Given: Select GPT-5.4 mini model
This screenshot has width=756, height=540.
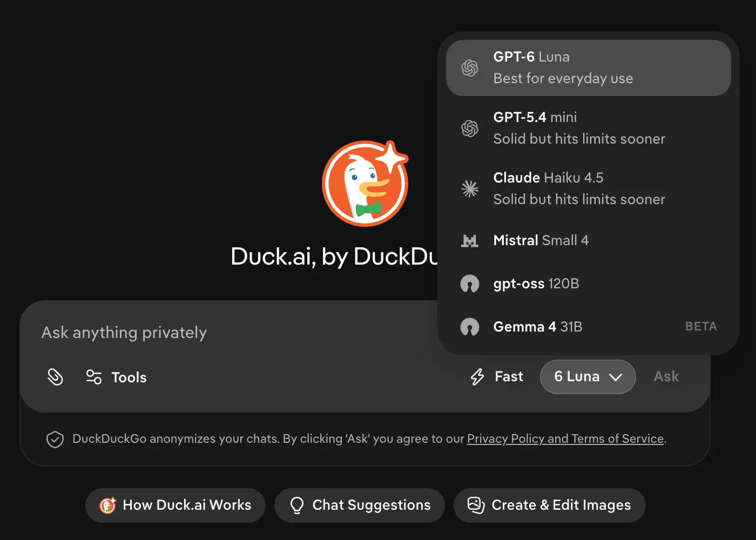Looking at the screenshot, I should pos(589,129).
